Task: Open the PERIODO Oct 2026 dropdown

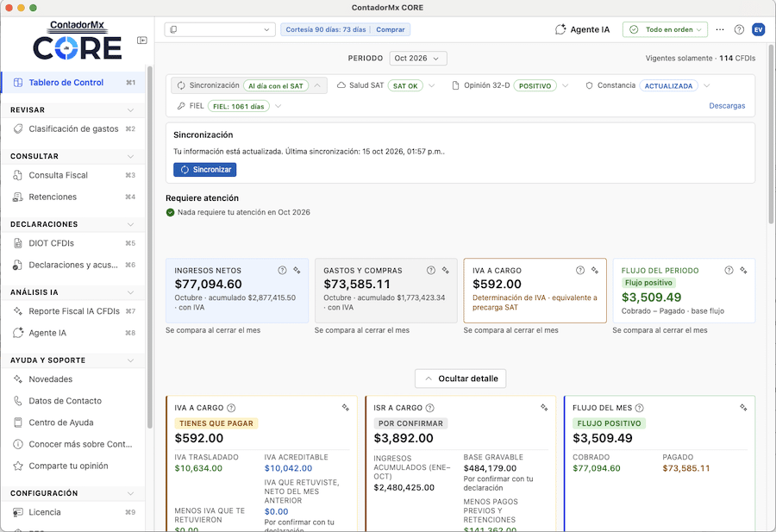Action: [x=418, y=59]
